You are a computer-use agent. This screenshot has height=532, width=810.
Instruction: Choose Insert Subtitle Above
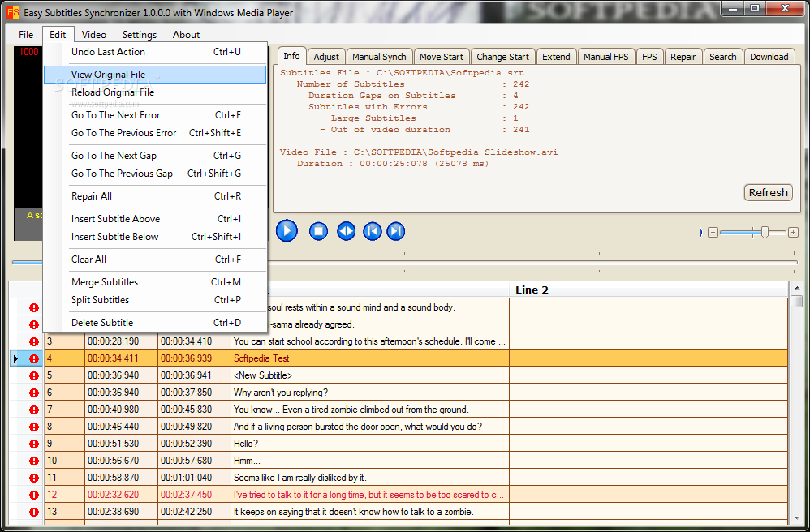click(x=155, y=219)
